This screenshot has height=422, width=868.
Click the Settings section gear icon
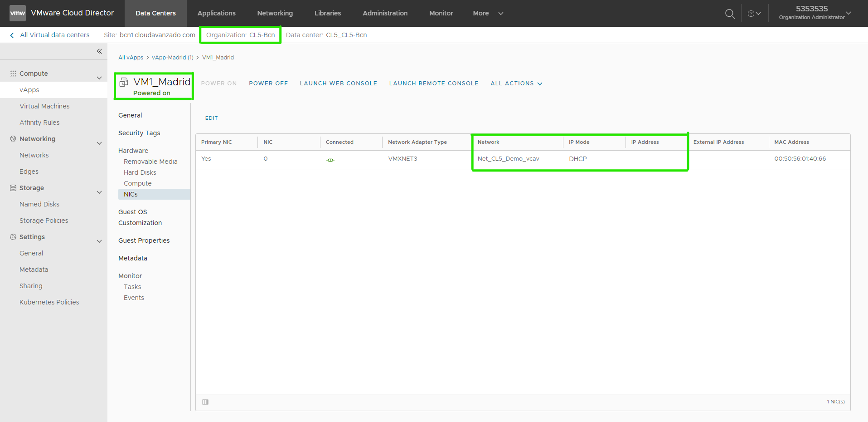click(x=13, y=237)
